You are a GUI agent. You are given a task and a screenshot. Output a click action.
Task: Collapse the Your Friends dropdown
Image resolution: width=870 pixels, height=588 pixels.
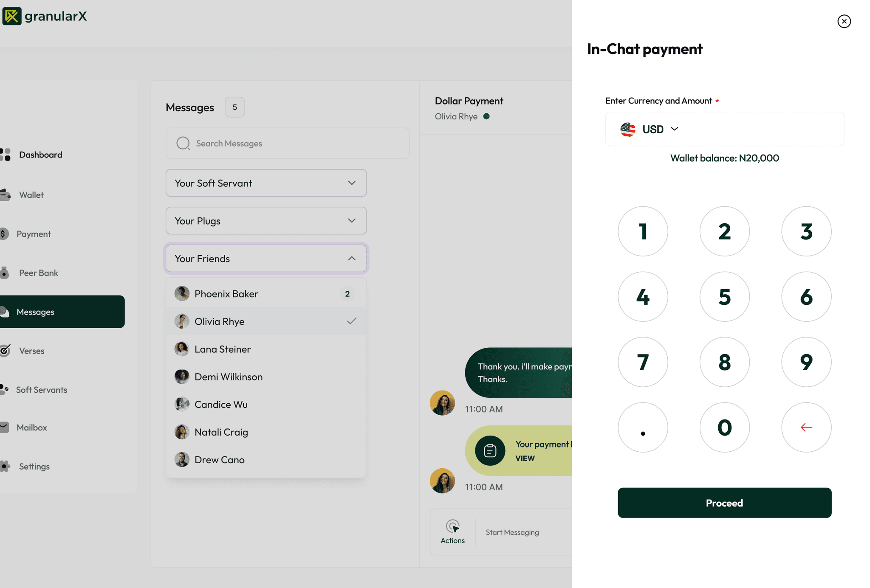266,259
